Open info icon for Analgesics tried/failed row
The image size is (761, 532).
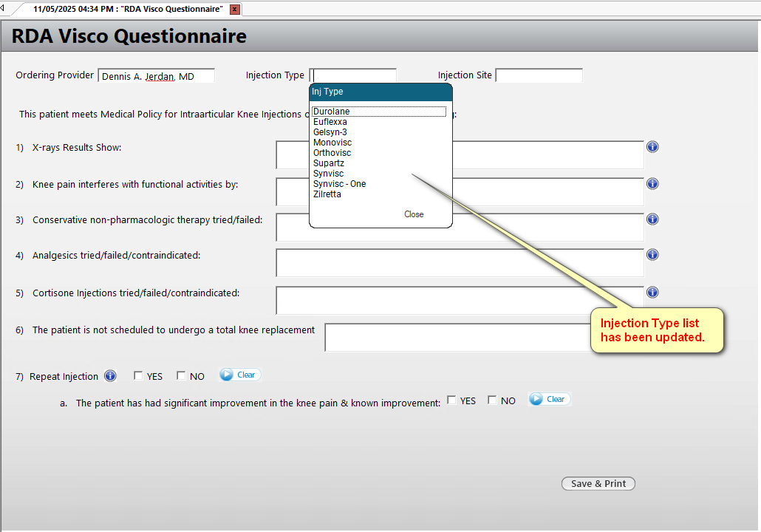(x=652, y=254)
